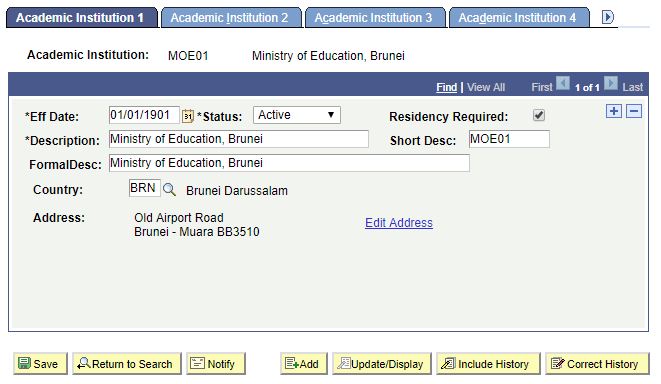Select the Include History button

point(488,363)
